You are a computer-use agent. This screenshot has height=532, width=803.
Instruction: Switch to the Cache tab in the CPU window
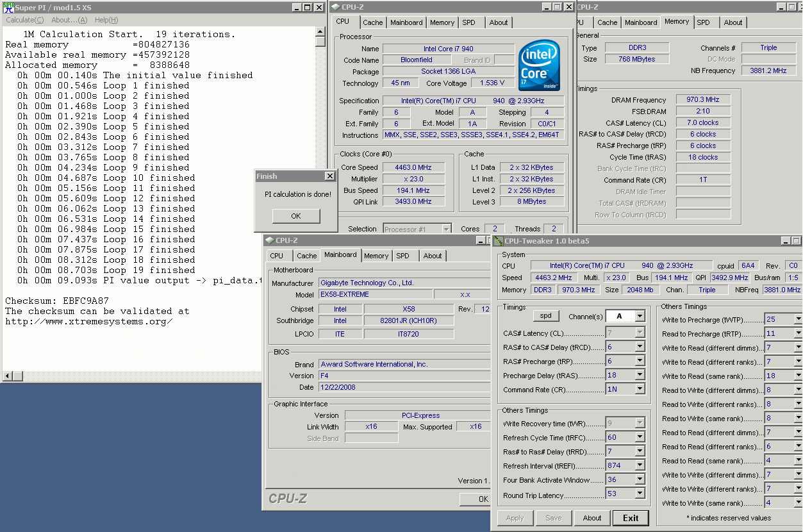[x=373, y=22]
